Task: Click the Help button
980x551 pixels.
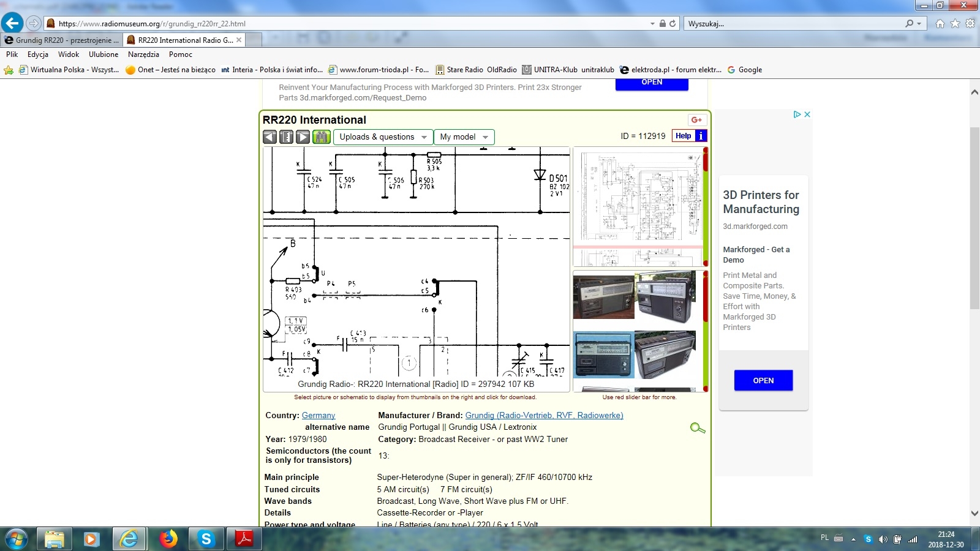Action: pos(684,136)
